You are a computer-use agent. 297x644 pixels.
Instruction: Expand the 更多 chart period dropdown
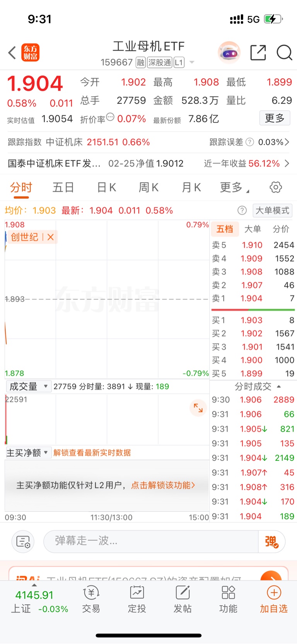tap(235, 187)
